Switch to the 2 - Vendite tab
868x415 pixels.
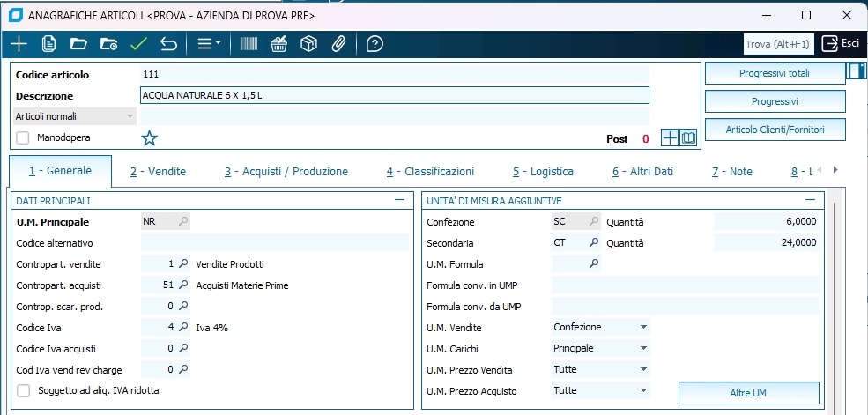(158, 171)
